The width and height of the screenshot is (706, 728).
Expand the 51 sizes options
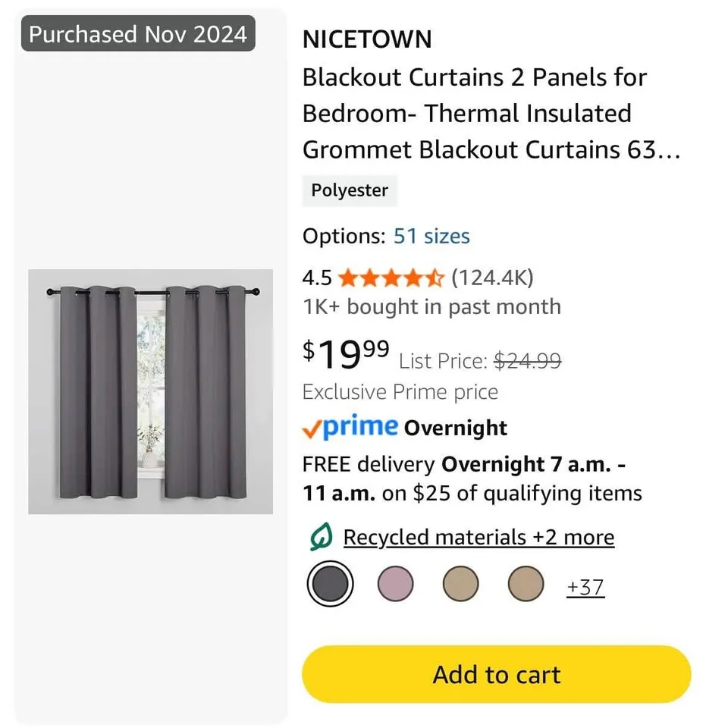point(431,237)
